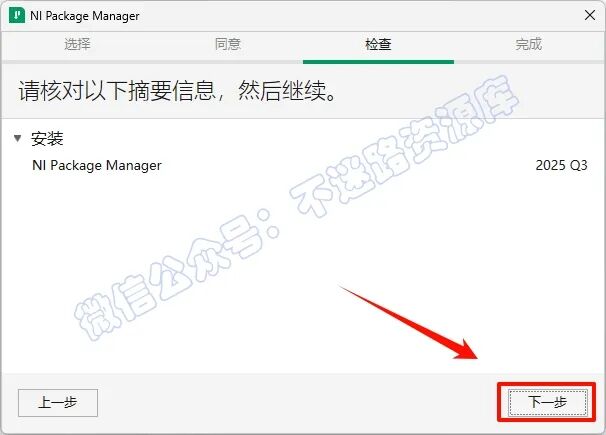The width and height of the screenshot is (606, 435).
Task: Click the green progress bar under 检查
Action: coord(378,62)
